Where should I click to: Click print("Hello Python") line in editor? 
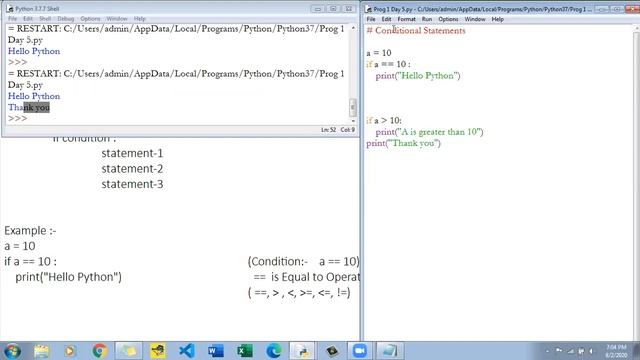tap(418, 76)
